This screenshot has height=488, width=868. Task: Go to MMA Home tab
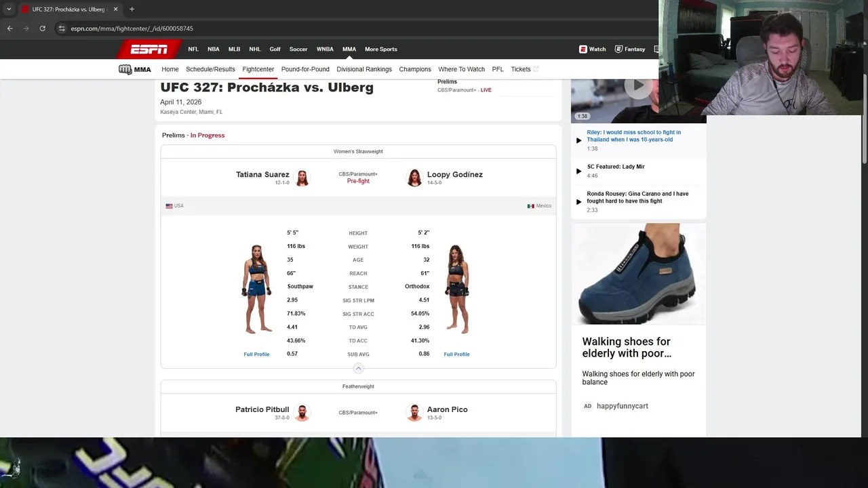[170, 69]
